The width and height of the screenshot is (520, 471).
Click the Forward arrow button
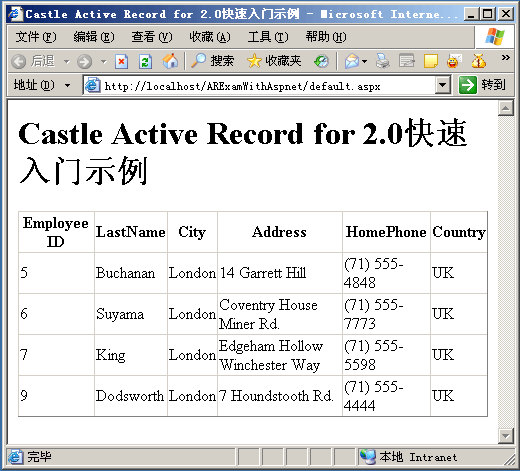[84, 62]
